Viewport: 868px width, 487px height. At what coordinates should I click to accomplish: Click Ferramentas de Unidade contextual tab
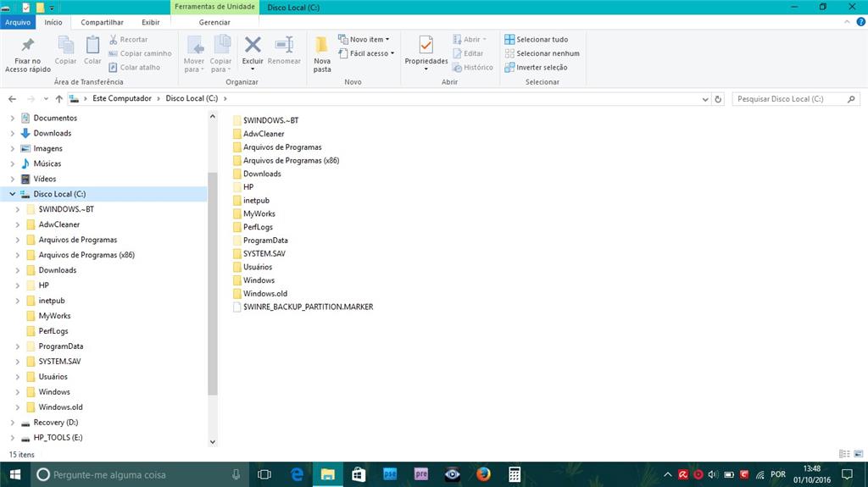(x=214, y=7)
